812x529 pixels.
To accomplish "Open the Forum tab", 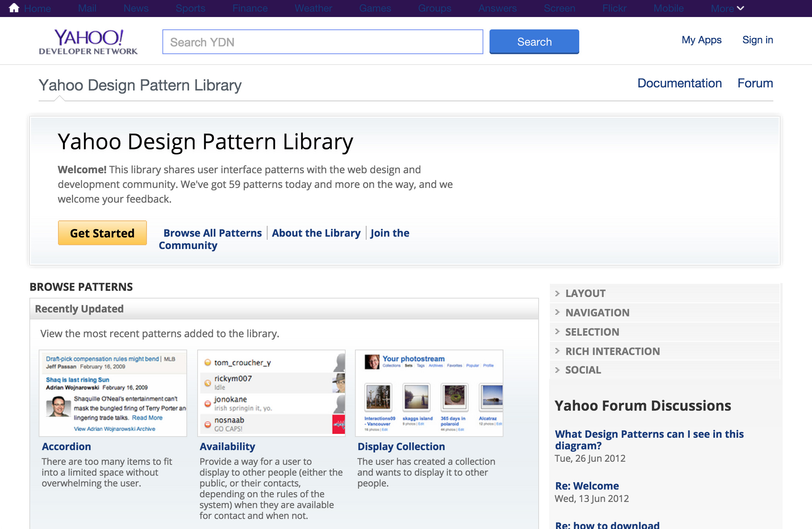I will point(755,84).
